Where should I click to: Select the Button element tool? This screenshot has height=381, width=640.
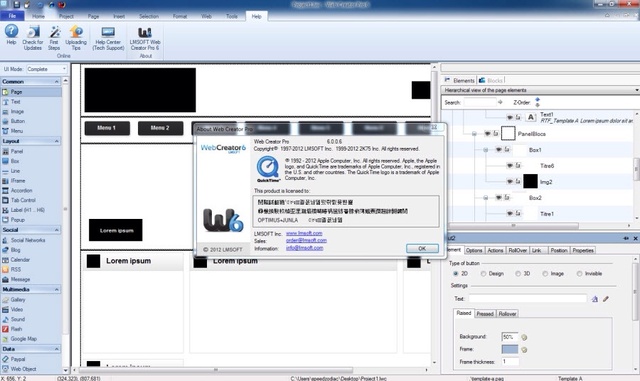[x=31, y=121]
